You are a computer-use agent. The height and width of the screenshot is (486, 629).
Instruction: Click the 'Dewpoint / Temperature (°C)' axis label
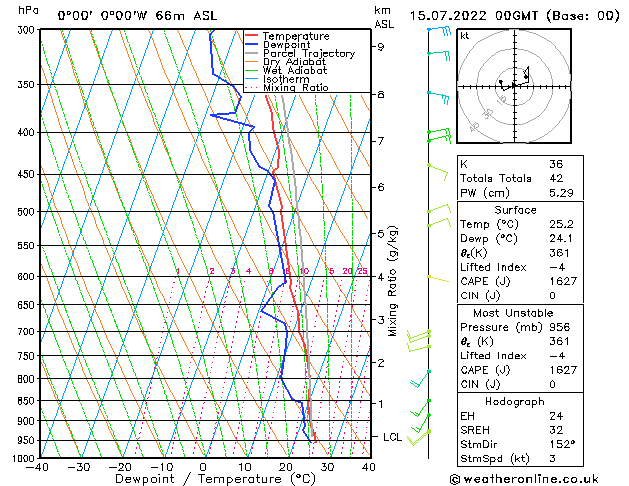pos(215,479)
